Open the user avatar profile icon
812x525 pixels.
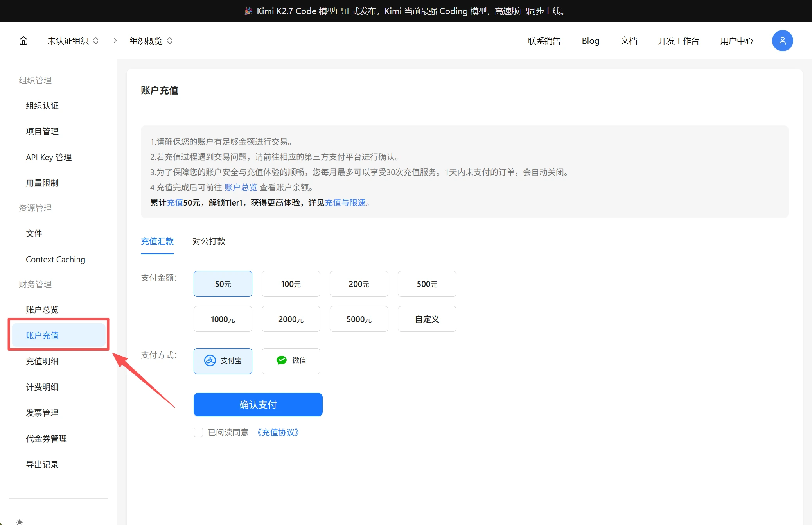(782, 41)
